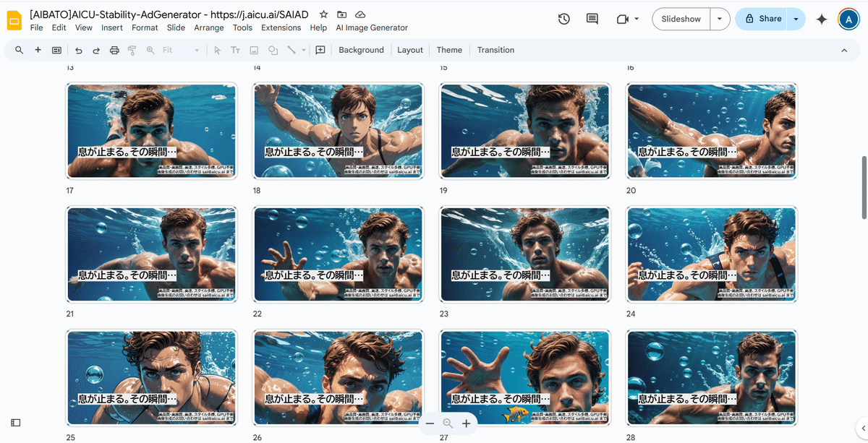This screenshot has height=443, width=868.
Task: Open the Tools menu
Action: pos(243,27)
